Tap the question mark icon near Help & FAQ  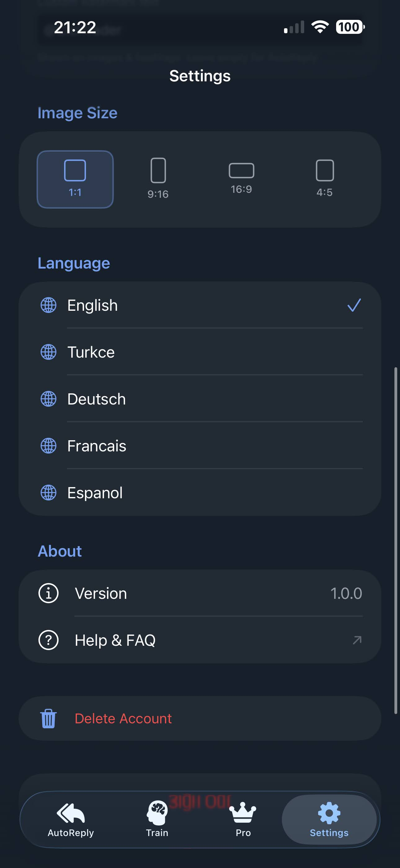pyautogui.click(x=48, y=640)
